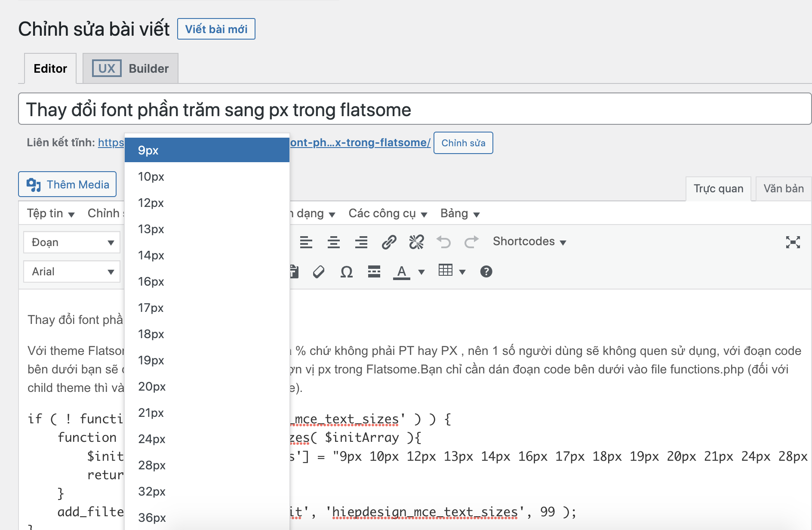Redo the last change
This screenshot has width=812, height=530.
click(x=471, y=242)
